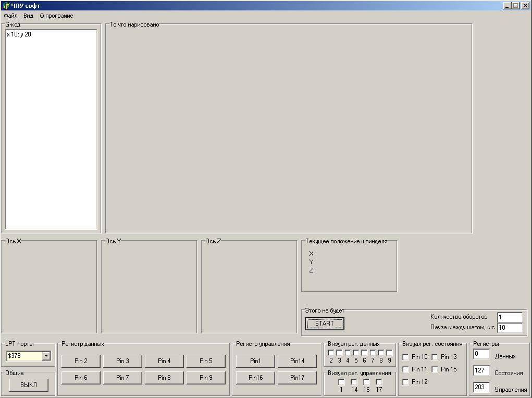Screen dimensions: 532x398
Task: Click the ЧПУ софт title bar icon
Action: click(x=6, y=6)
